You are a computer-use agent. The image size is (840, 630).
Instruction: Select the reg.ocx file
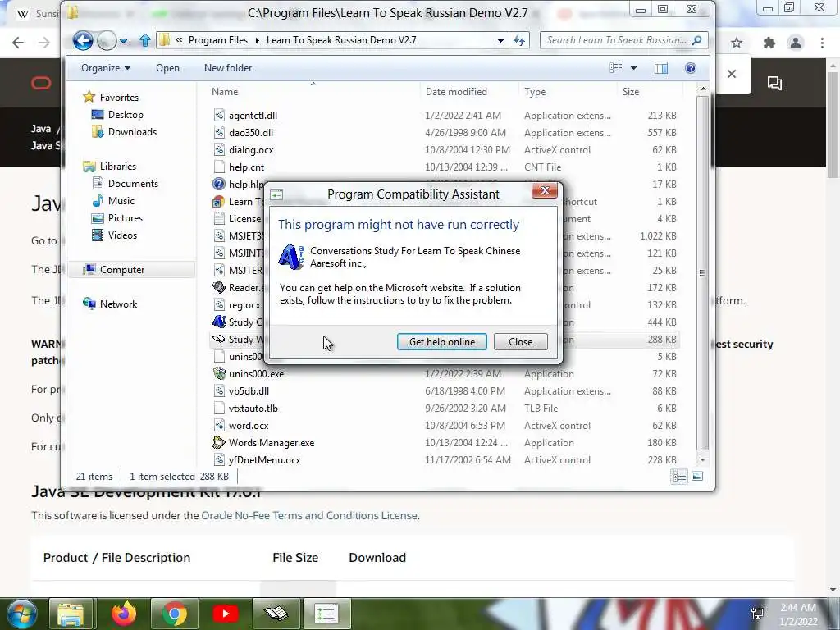pyautogui.click(x=244, y=305)
